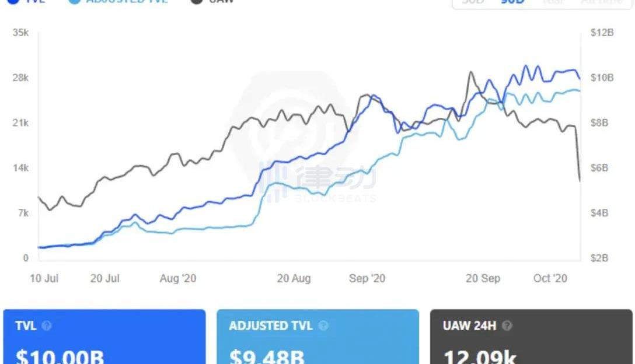Switch to the 30D time range
Screen dimensions: 635x364
(x=472, y=2)
